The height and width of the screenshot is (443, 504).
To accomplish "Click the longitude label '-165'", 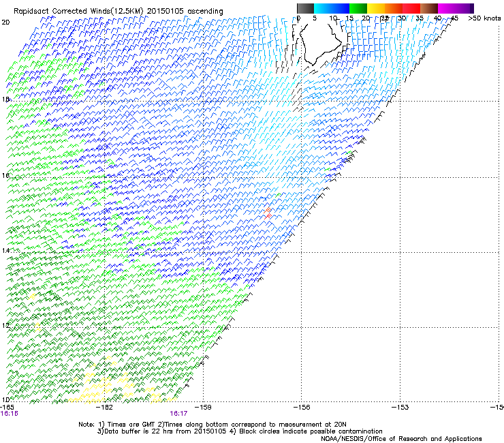I will pos(7,407).
